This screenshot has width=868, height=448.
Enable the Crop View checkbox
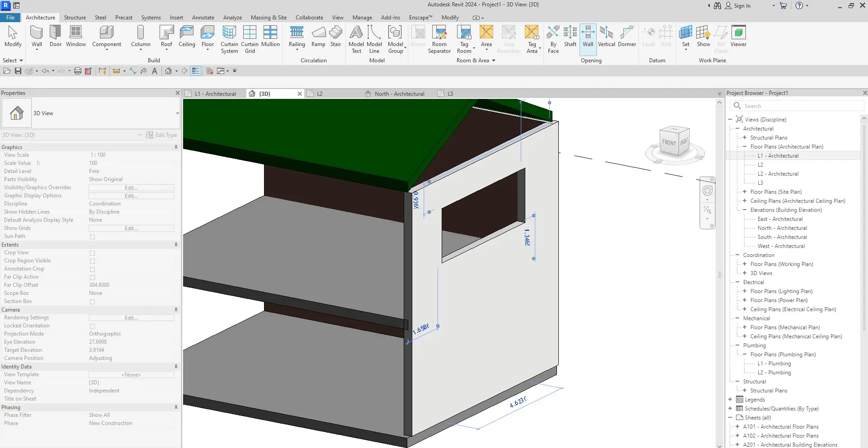click(92, 253)
